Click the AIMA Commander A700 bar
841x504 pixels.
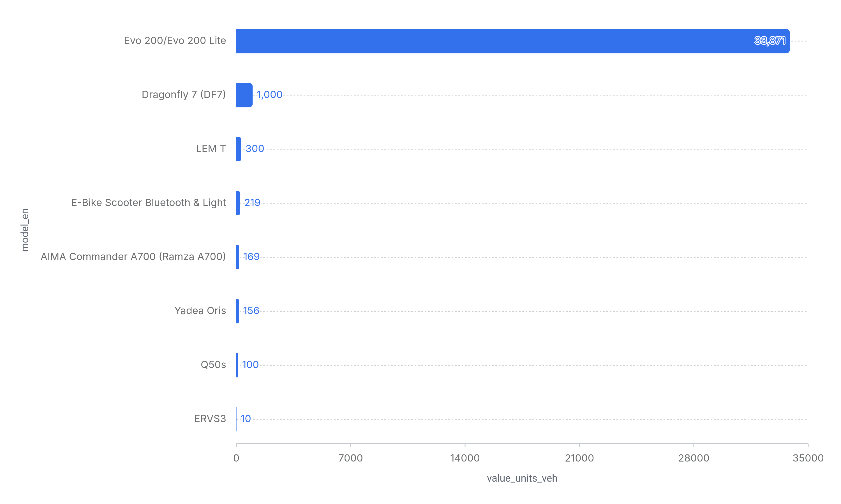coord(238,257)
